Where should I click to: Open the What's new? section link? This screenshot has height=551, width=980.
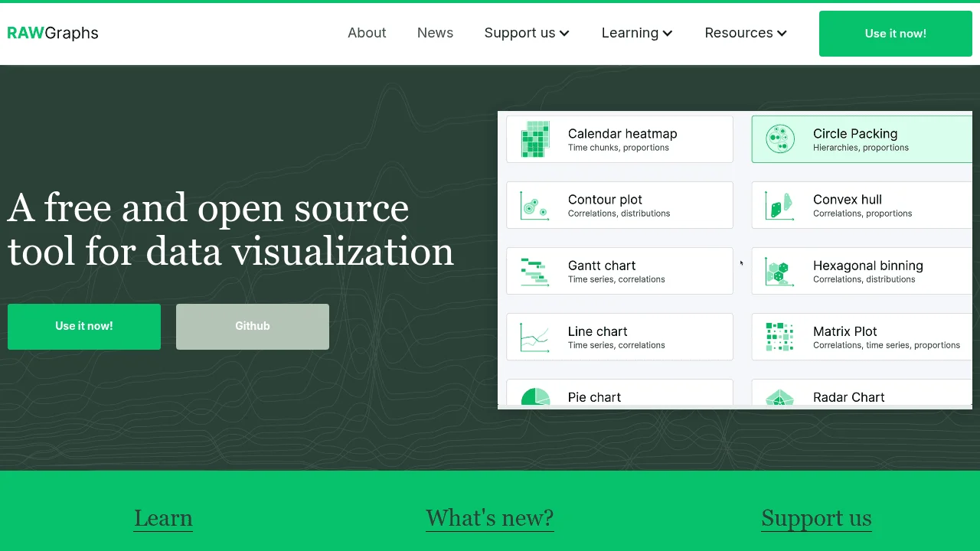click(489, 518)
